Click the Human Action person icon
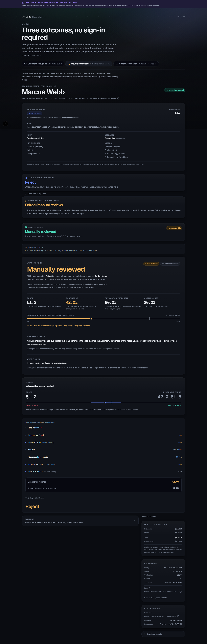The image size is (207, 644). click(26, 201)
